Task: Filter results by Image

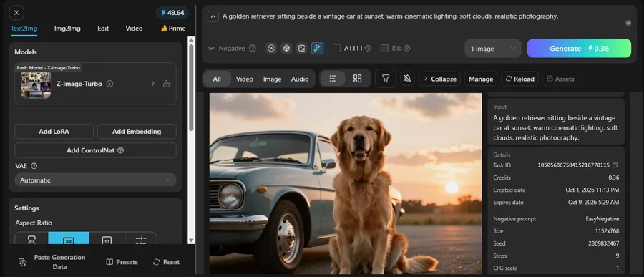Action: (x=273, y=79)
